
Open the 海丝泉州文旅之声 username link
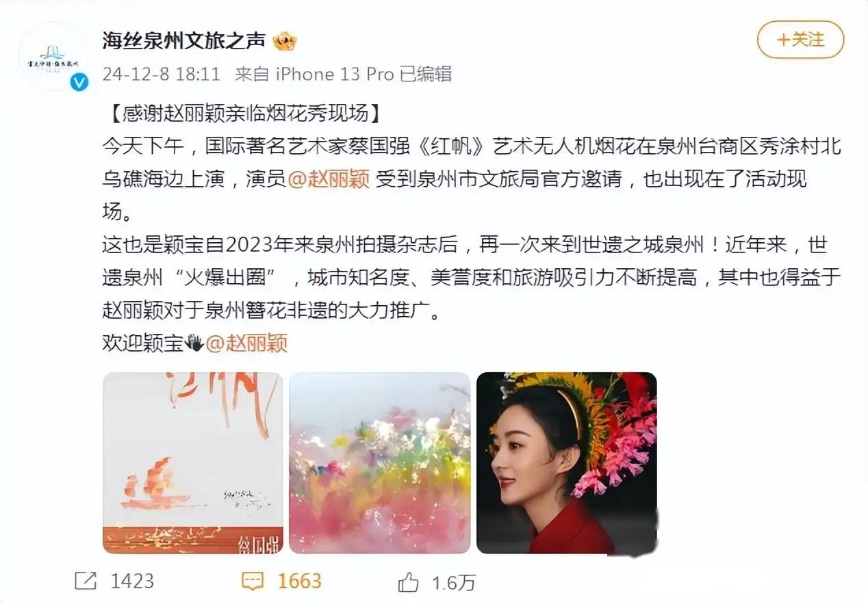(185, 42)
